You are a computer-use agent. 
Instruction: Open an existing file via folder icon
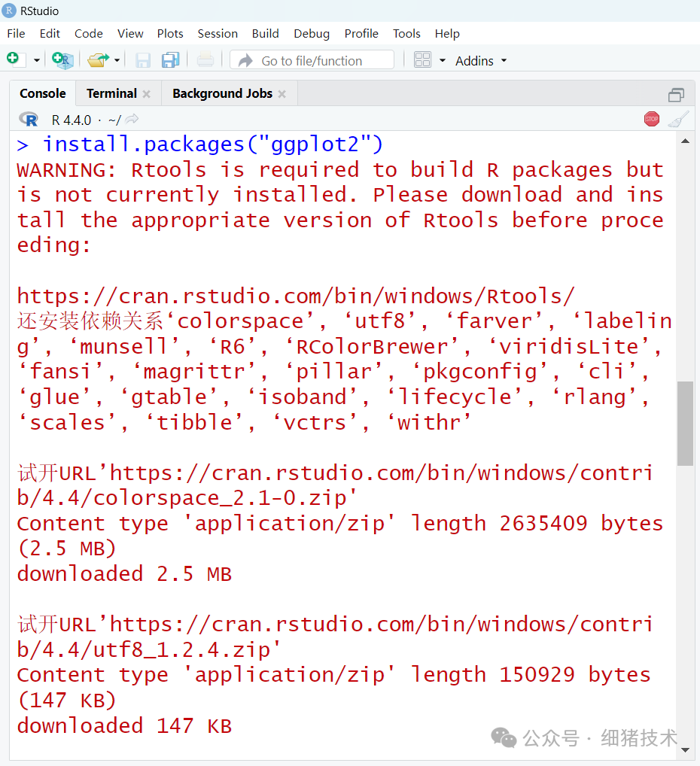coord(99,59)
